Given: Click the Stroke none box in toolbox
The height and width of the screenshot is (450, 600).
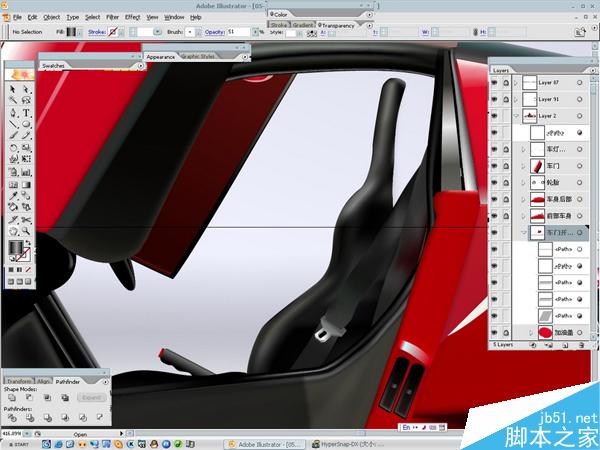Looking at the screenshot, I should click(x=23, y=255).
